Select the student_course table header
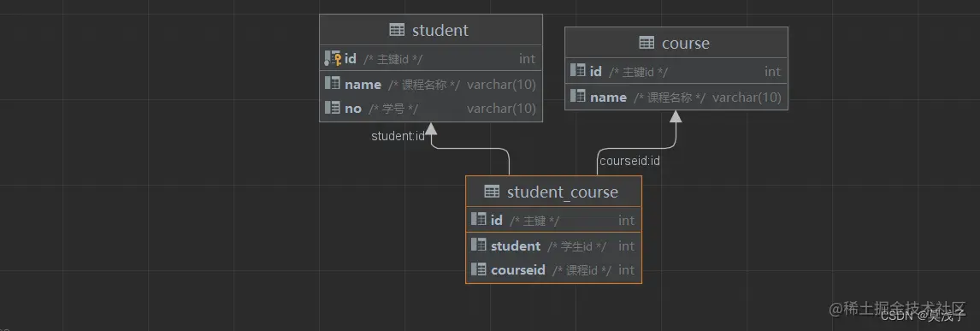 coord(554,192)
